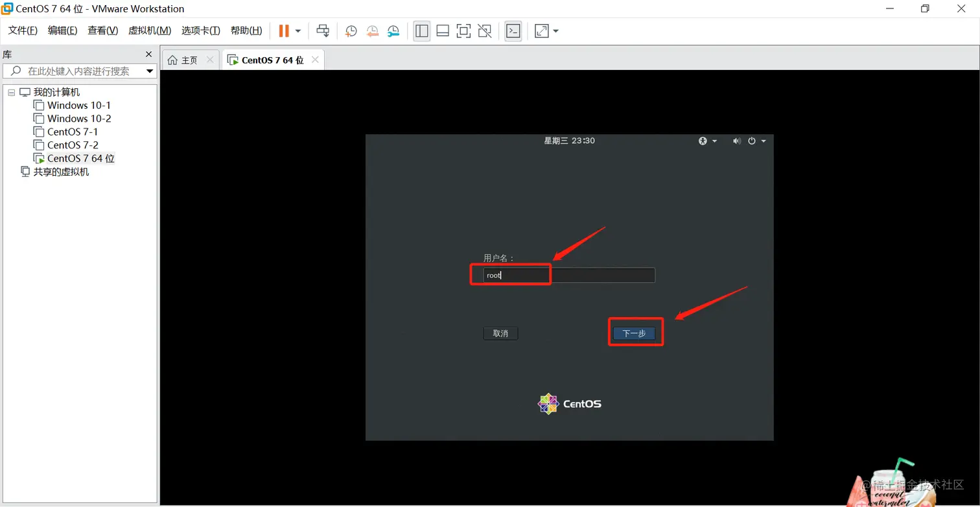Image resolution: width=980 pixels, height=507 pixels.
Task: Open the 文件(F) menu
Action: [23, 30]
